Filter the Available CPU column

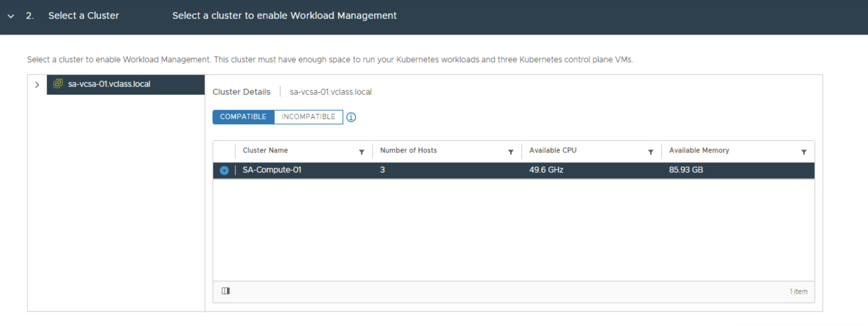651,152
